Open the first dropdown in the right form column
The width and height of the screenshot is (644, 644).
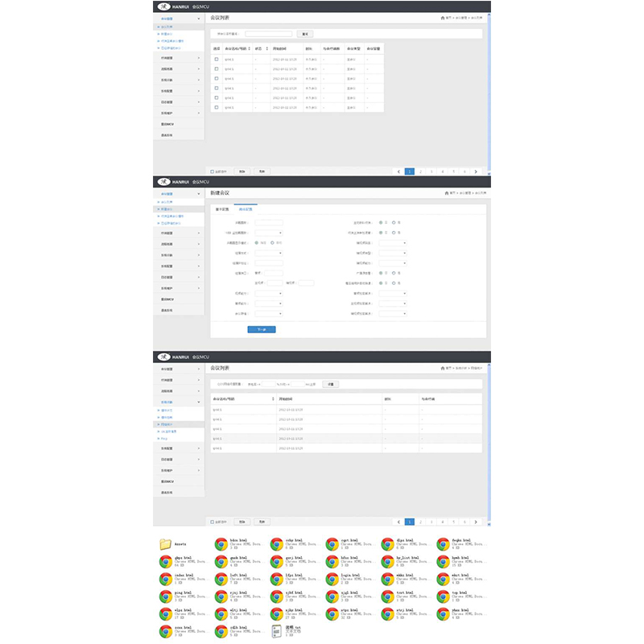(x=393, y=242)
